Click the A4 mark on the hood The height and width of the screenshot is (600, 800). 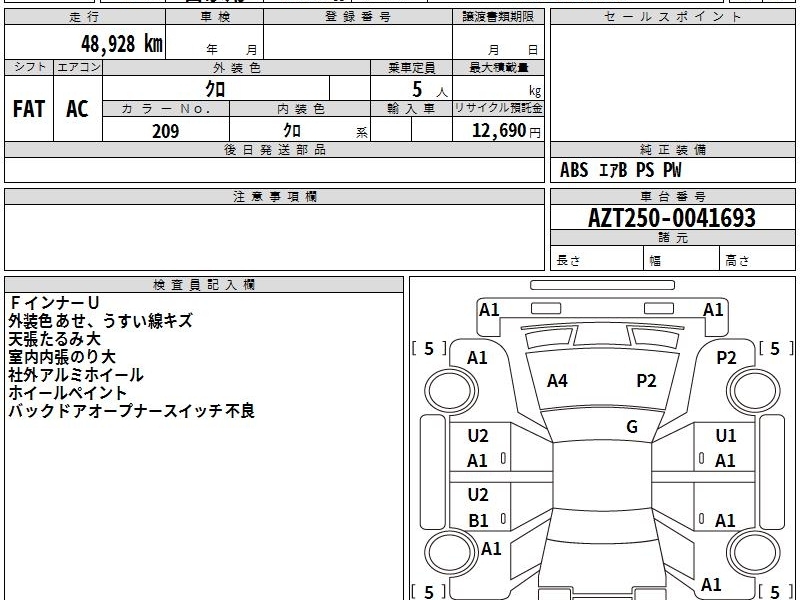pyautogui.click(x=557, y=381)
